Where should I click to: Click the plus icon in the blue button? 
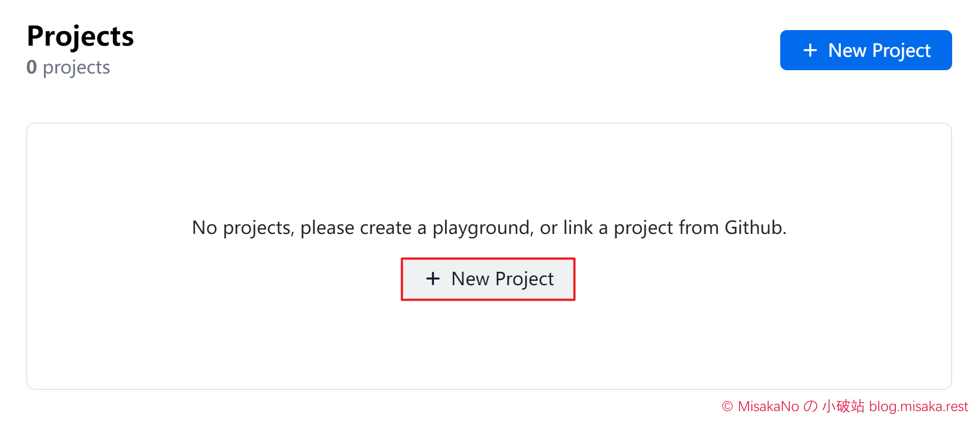coord(810,51)
